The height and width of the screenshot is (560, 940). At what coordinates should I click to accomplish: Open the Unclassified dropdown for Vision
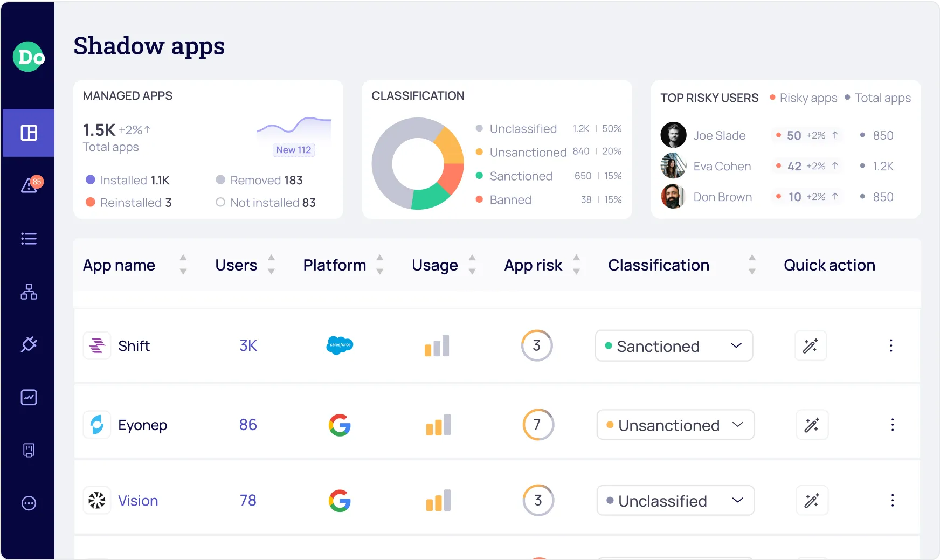(x=674, y=500)
